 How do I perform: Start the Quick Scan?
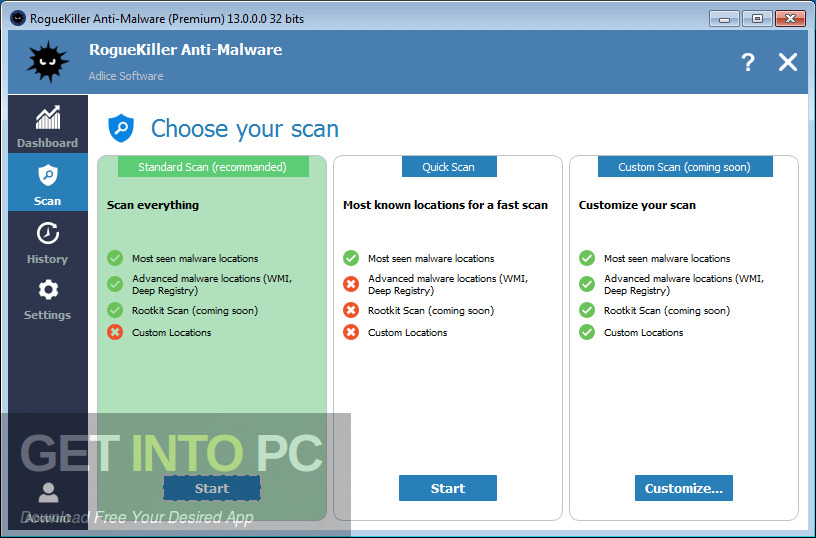(448, 488)
